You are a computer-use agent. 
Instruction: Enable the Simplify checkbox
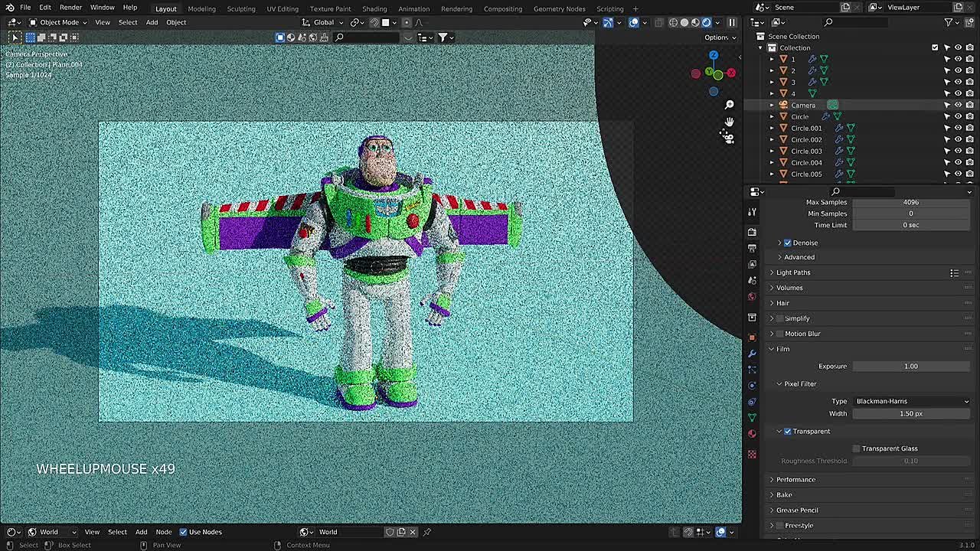click(780, 318)
